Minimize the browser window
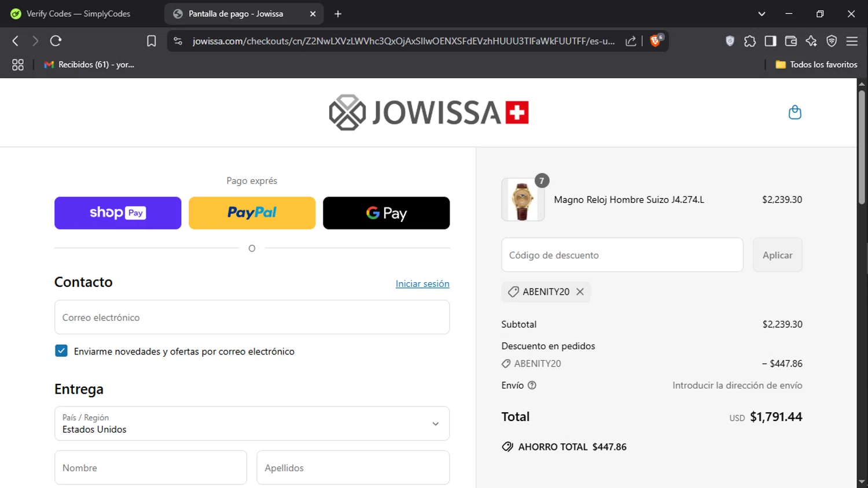Image resolution: width=868 pixels, height=488 pixels. coord(789,14)
